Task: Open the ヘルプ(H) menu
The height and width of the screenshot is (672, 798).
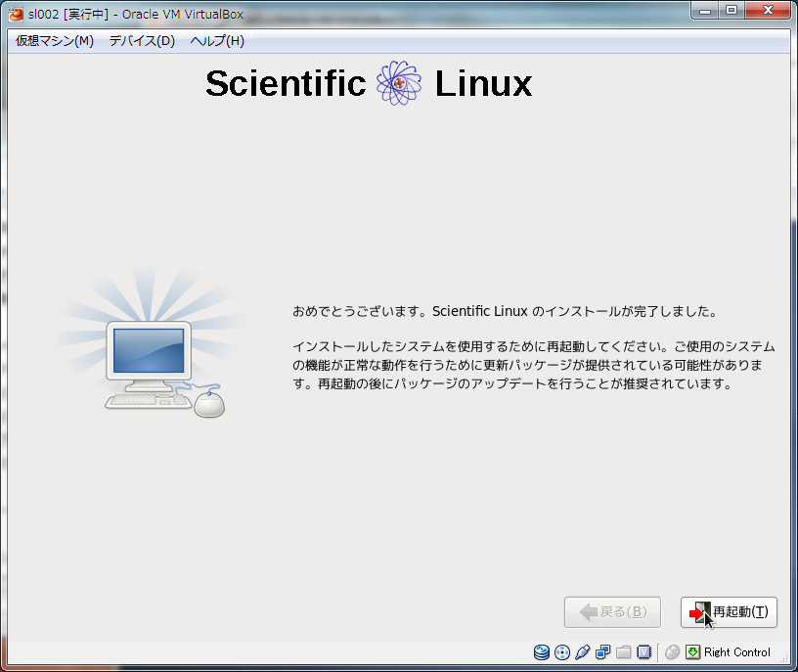Action: (217, 41)
